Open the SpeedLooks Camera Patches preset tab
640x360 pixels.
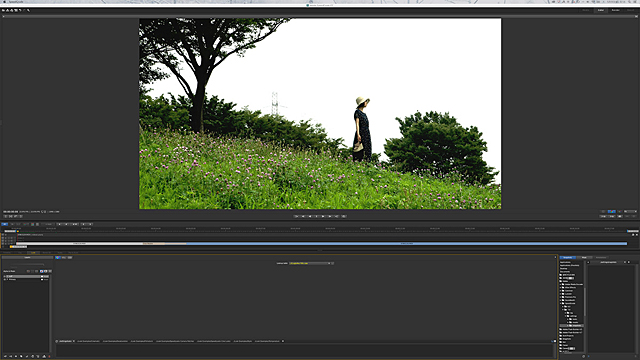tap(175, 341)
